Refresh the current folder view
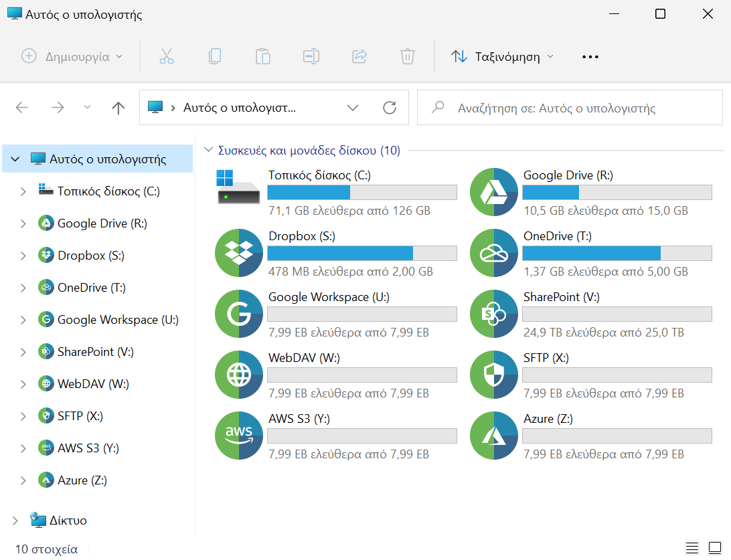 pyautogui.click(x=390, y=108)
